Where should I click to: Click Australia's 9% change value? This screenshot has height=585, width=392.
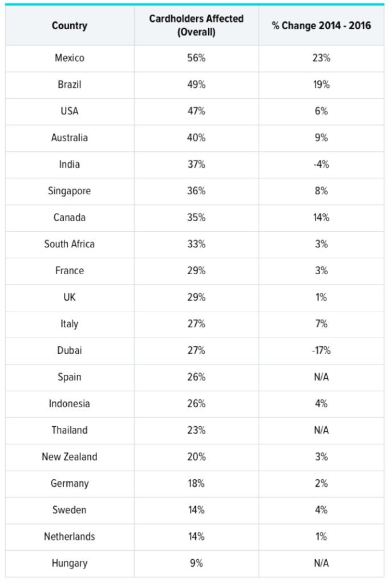pyautogui.click(x=321, y=138)
